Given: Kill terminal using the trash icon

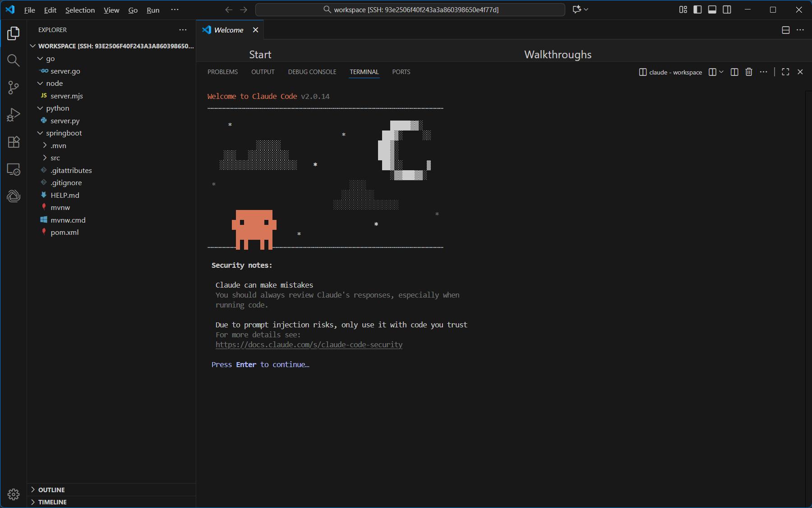Looking at the screenshot, I should click(x=749, y=72).
